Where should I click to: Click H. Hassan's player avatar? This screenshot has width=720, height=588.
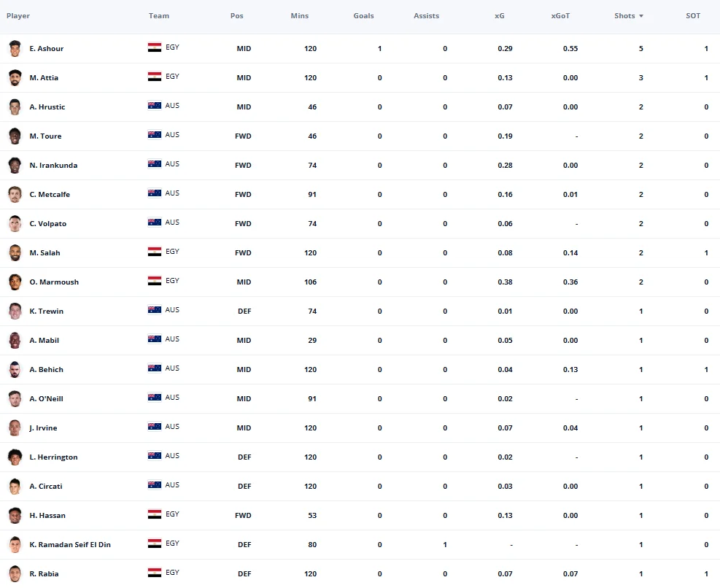click(x=15, y=516)
